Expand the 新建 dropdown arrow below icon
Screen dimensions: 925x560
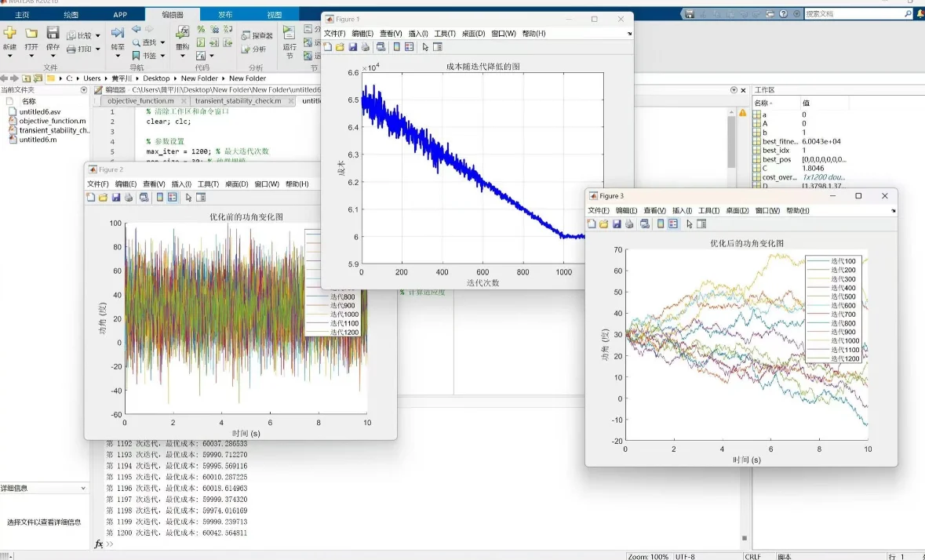10,56
